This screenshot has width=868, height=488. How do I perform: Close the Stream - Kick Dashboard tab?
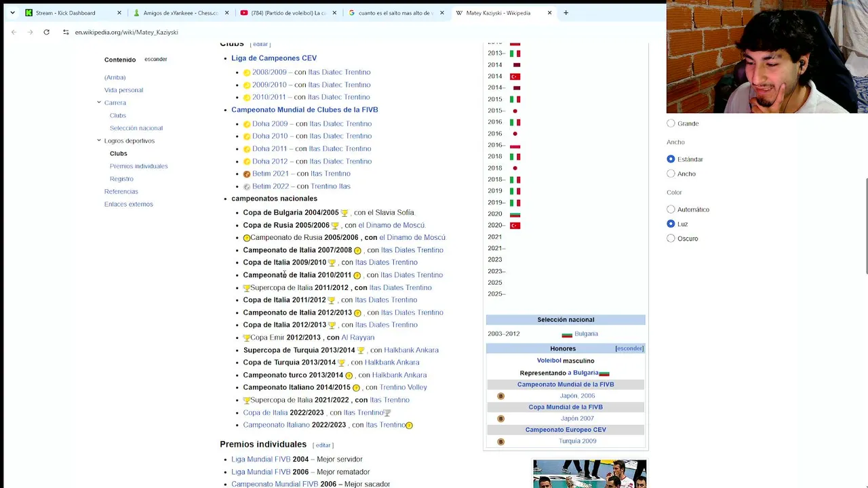point(119,12)
